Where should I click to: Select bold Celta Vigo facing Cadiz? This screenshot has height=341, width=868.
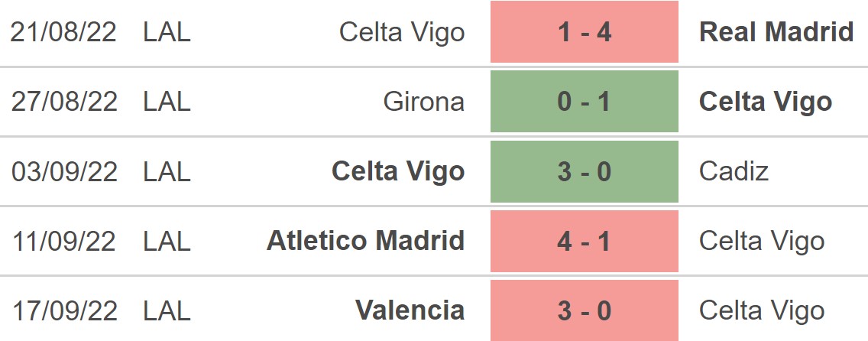(398, 171)
